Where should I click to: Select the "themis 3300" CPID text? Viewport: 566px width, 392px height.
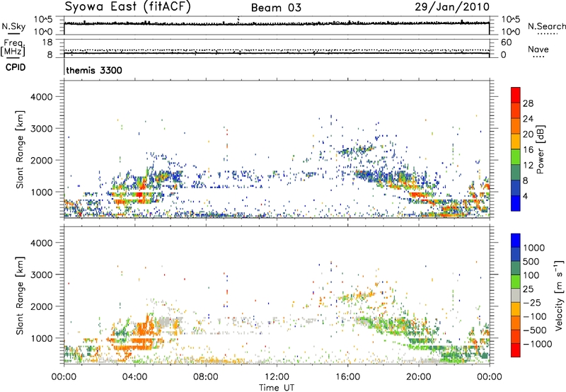(x=94, y=70)
